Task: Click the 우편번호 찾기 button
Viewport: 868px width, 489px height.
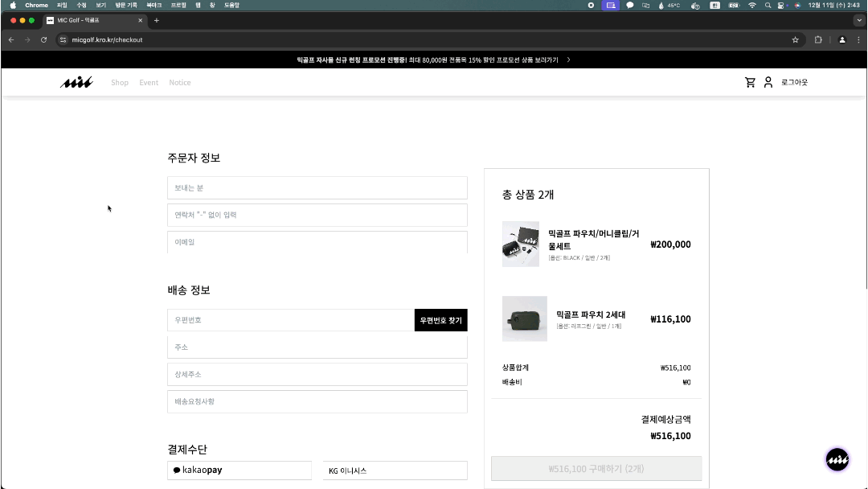Action: tap(440, 320)
